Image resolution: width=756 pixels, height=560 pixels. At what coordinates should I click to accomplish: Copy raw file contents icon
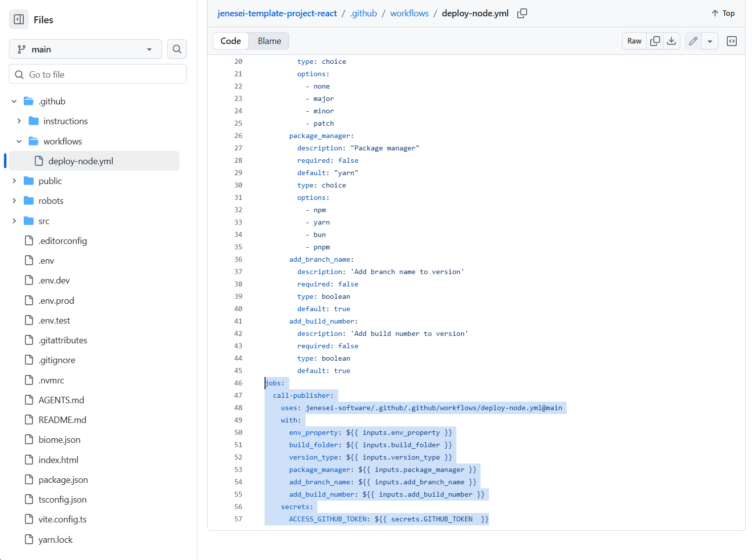point(655,41)
